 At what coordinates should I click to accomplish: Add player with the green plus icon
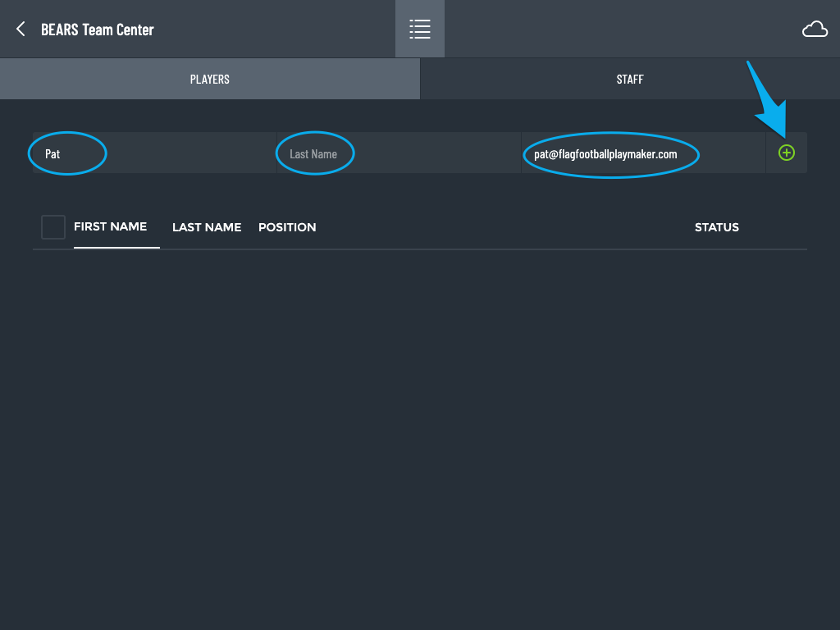click(787, 153)
